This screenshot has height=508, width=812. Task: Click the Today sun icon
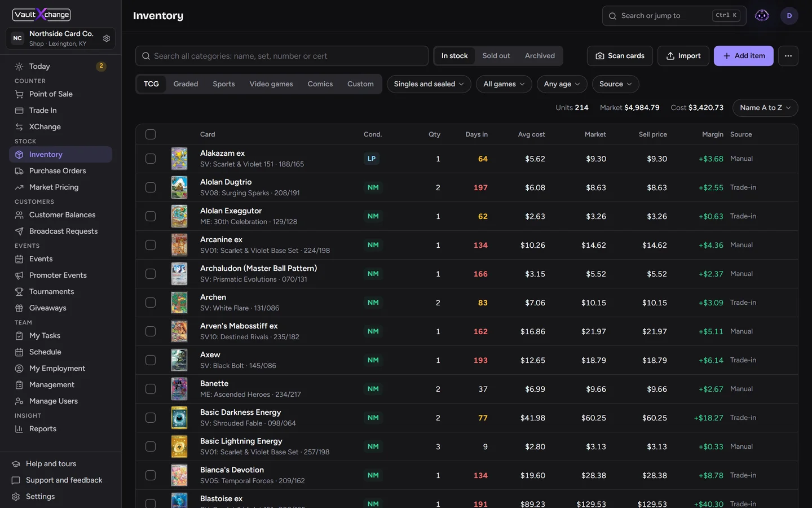coord(19,67)
